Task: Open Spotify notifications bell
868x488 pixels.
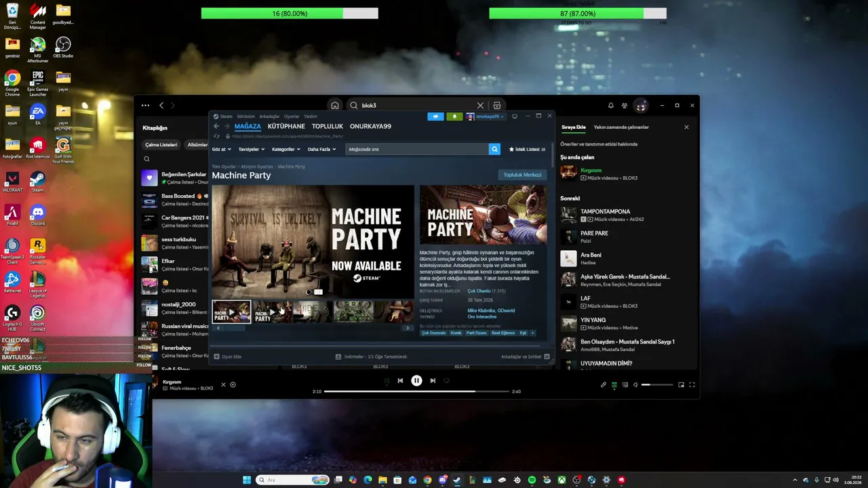Action: [610, 105]
